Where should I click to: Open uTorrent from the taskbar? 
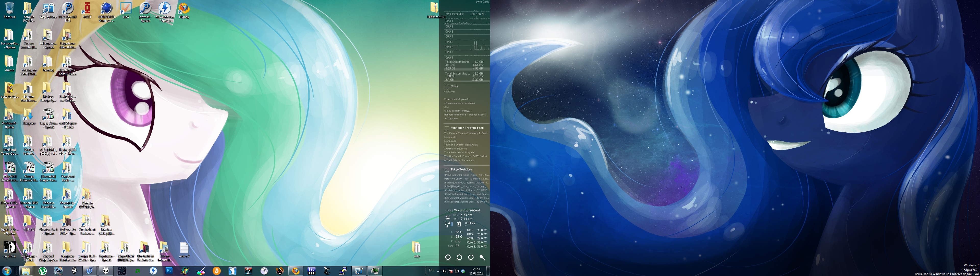43,271
